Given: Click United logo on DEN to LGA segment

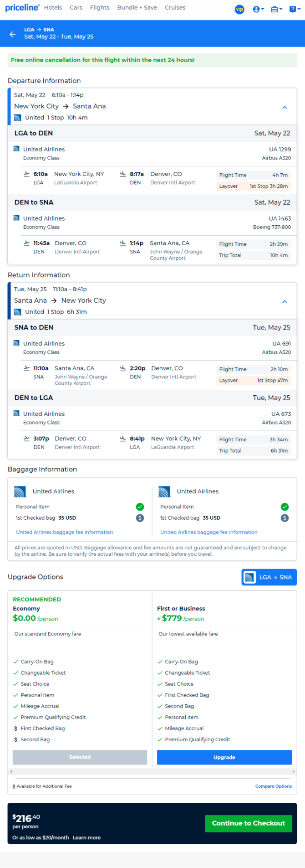Looking at the screenshot, I should point(16,413).
